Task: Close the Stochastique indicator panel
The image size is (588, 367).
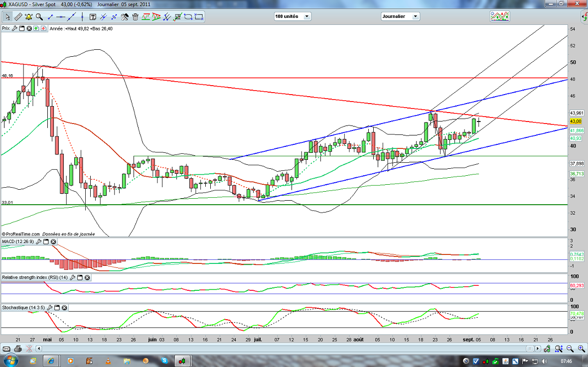Action: click(64, 308)
